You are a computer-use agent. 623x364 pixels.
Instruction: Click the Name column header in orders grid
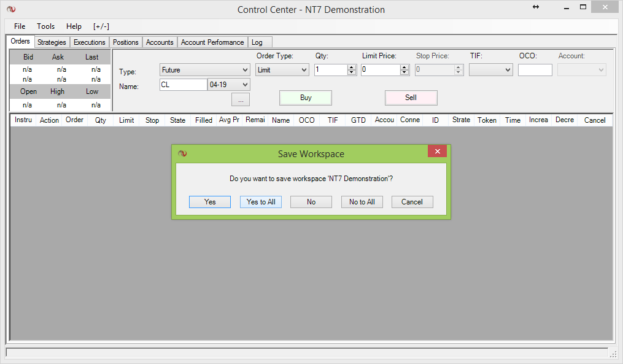tap(281, 120)
